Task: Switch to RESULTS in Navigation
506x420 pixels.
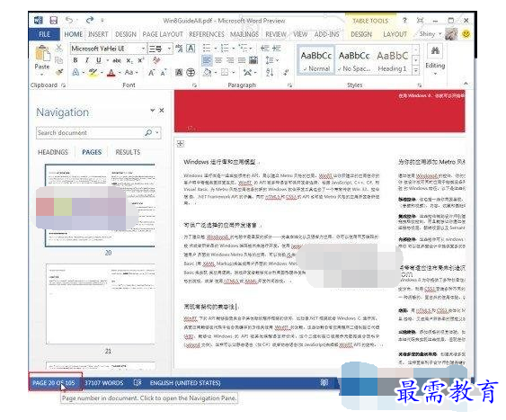Action: coord(128,152)
